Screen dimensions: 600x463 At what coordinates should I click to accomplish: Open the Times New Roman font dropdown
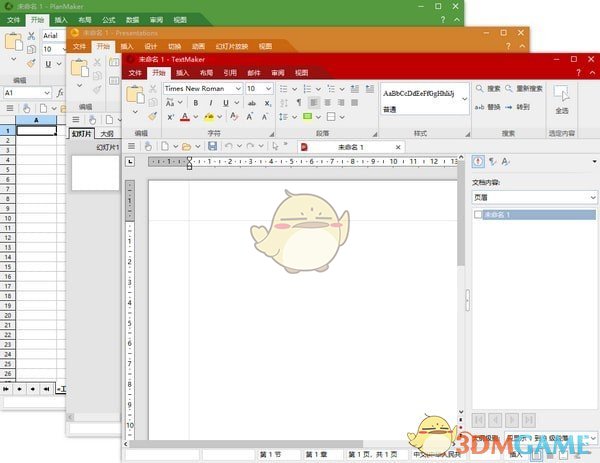tap(238, 89)
